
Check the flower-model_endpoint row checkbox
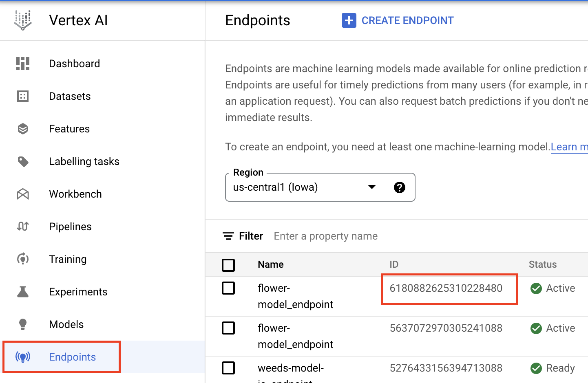point(229,288)
